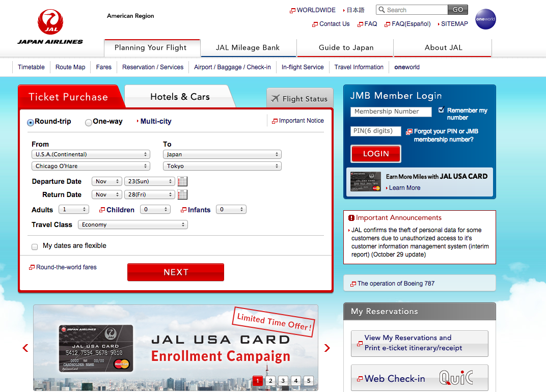Open the Hotels & Cars tab
This screenshot has height=392, width=546.
coord(180,97)
